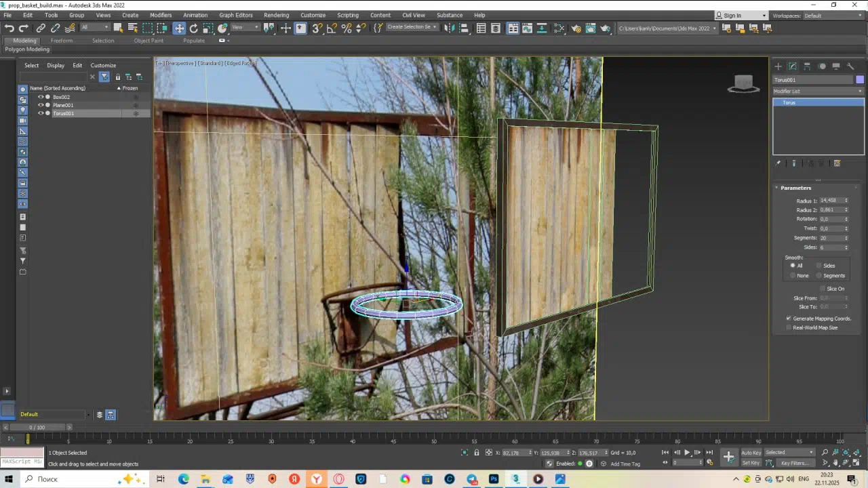868x488 pixels.
Task: Click the Mirror tool icon
Action: point(449,28)
